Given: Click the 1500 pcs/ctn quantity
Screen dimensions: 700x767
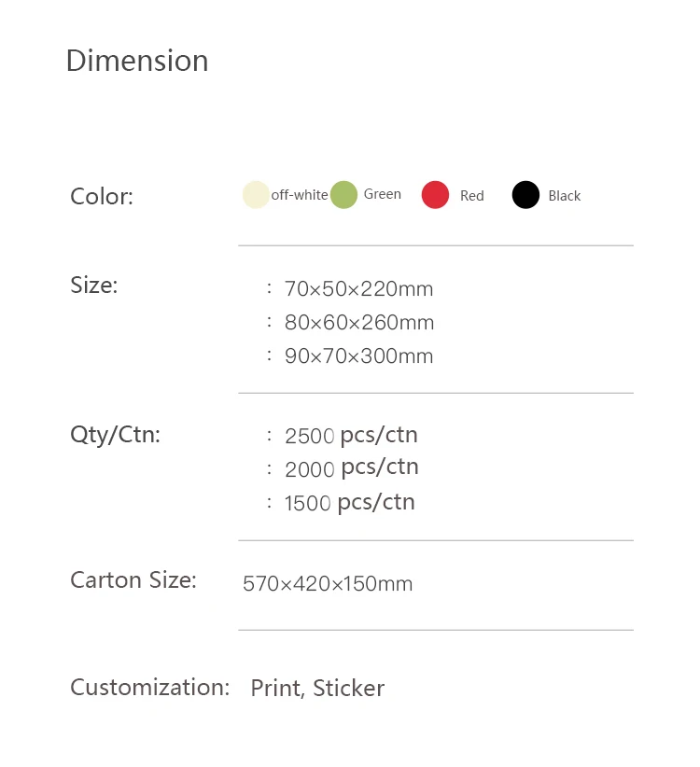Looking at the screenshot, I should pyautogui.click(x=349, y=503).
